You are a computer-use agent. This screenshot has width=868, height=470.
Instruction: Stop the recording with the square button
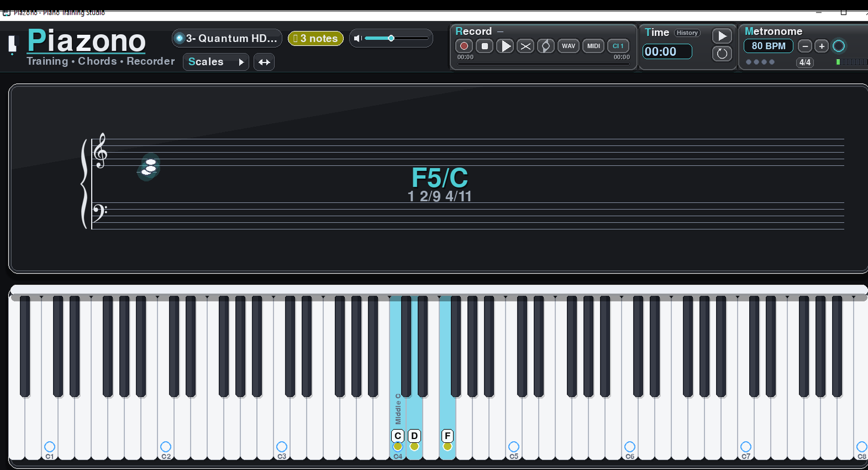tap(485, 46)
